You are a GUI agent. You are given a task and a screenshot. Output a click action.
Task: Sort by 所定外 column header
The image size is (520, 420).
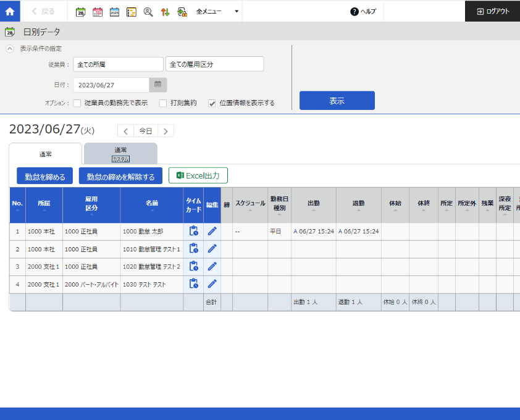467,205
